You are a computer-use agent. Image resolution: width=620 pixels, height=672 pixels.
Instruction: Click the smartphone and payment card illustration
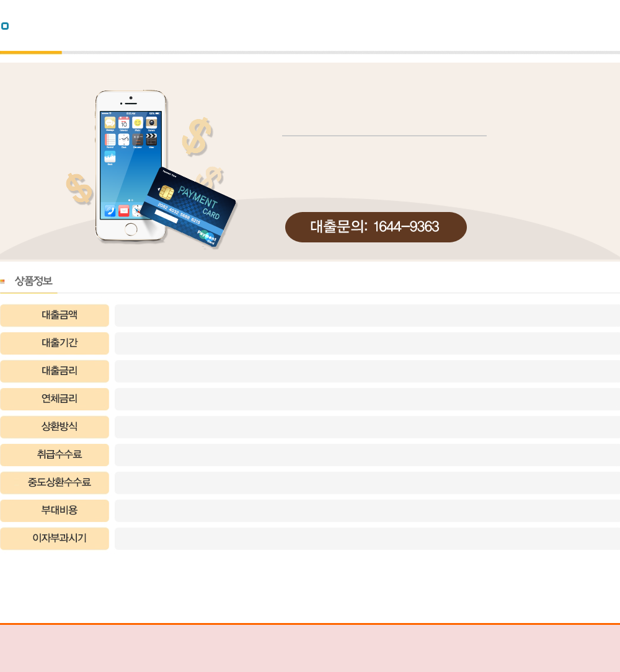coord(151,169)
